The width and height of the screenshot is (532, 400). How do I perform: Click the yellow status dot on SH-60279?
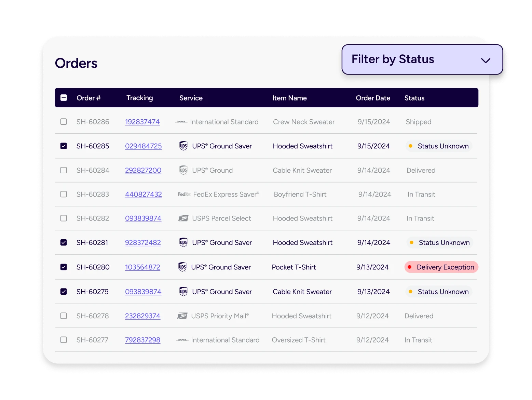[410, 292]
